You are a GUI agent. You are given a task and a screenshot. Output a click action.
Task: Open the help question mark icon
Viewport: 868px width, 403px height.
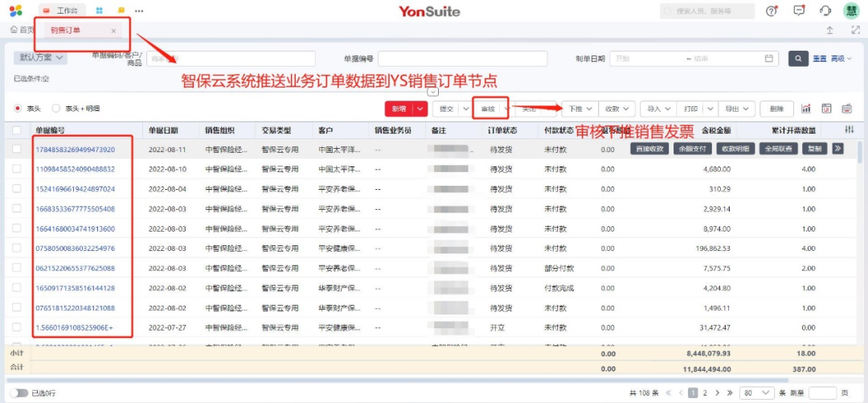click(772, 10)
